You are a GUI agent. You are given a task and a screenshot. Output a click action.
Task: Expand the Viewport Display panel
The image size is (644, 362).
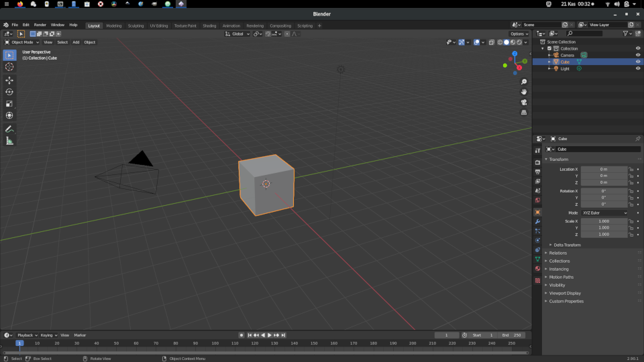[564, 294]
